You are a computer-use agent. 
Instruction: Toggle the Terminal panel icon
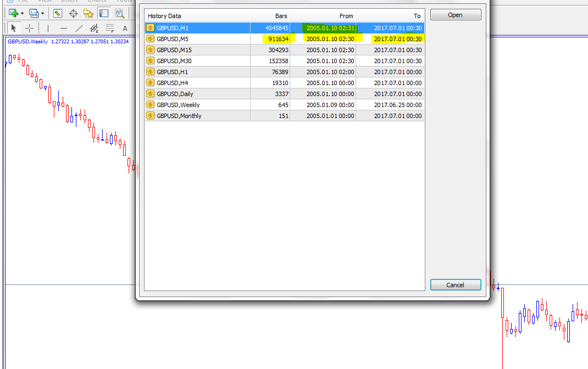point(103,13)
